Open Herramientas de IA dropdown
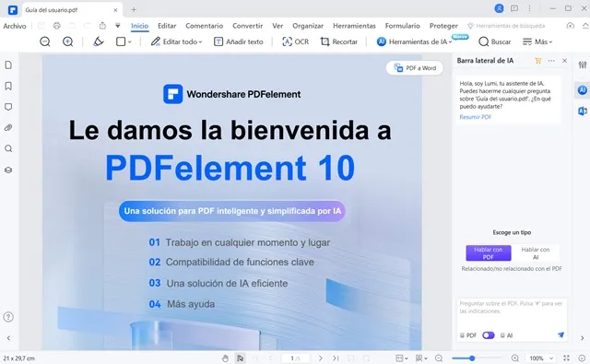The image size is (590, 364). (x=414, y=41)
